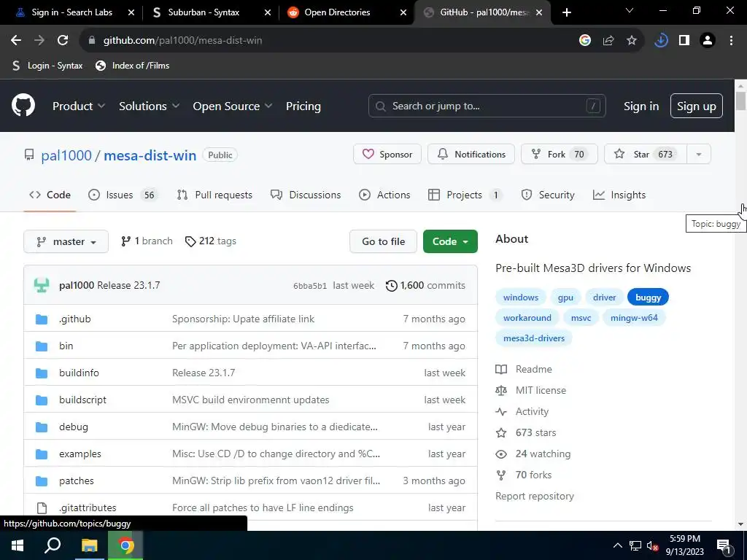Click the Chrome icon in the taskbar
Image resolution: width=747 pixels, height=560 pixels.
(125, 545)
